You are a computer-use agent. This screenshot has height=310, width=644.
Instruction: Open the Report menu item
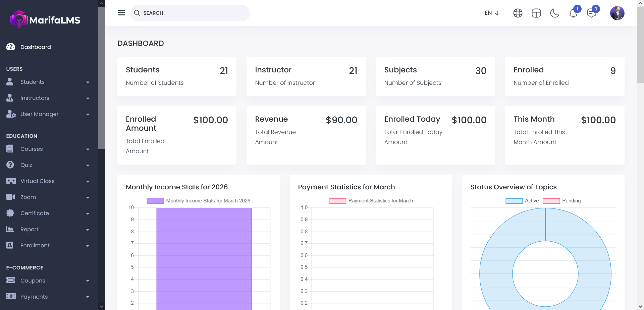point(30,229)
